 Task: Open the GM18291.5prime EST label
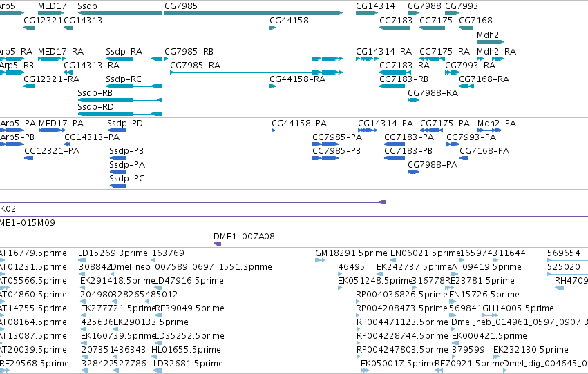click(352, 253)
